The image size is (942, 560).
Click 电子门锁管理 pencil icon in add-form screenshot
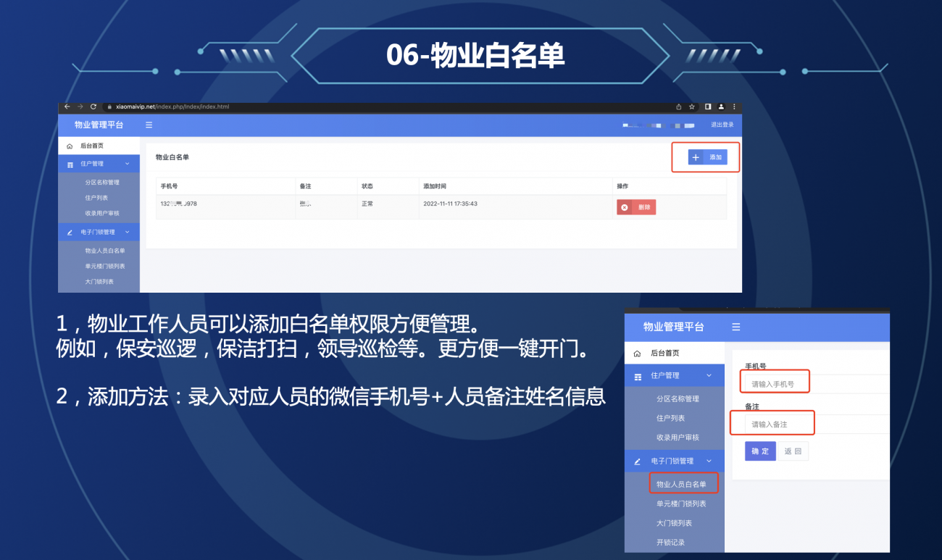pos(638,461)
